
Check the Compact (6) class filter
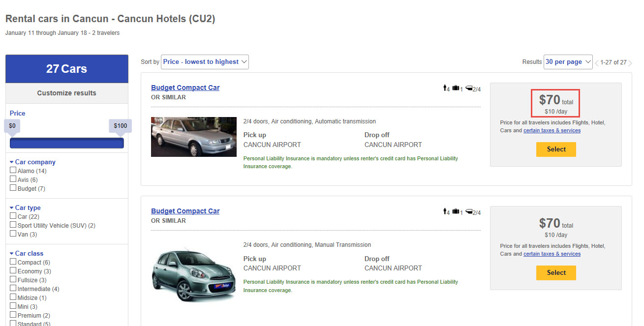coord(13,262)
